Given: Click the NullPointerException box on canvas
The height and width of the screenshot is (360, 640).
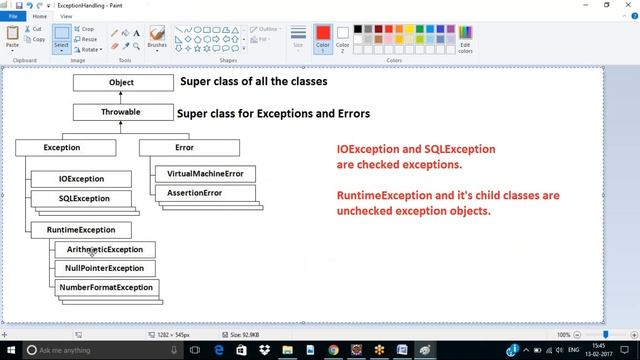Looking at the screenshot, I should click(x=105, y=269).
